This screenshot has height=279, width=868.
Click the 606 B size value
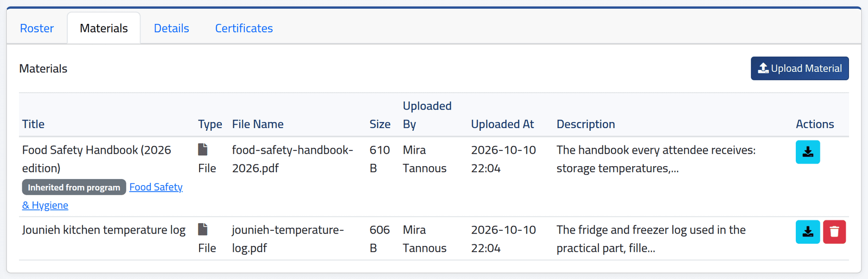380,239
